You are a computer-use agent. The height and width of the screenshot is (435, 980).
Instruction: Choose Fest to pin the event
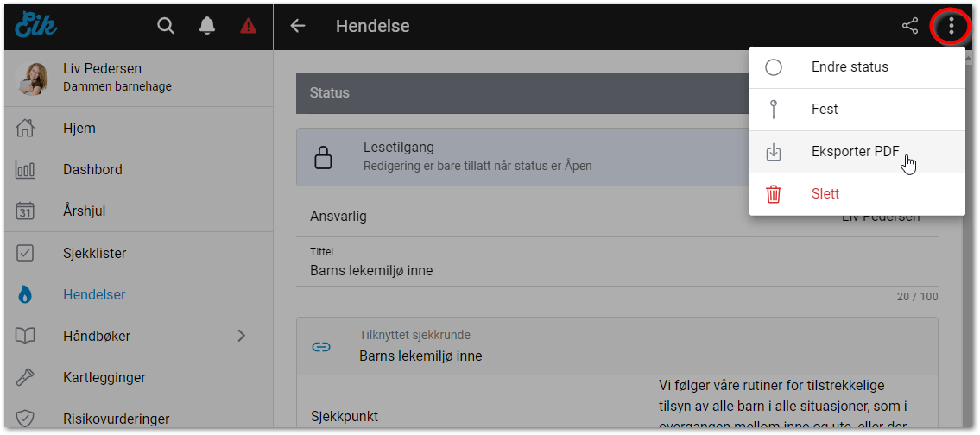point(825,110)
